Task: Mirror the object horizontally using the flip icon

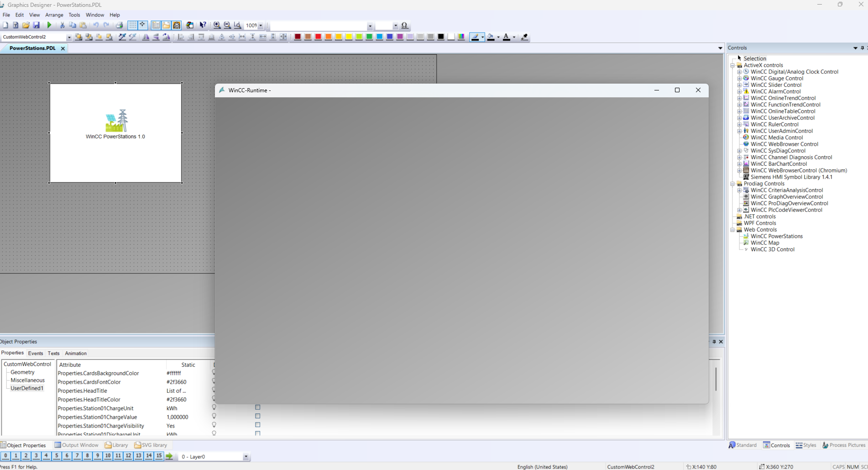Action: 146,37
